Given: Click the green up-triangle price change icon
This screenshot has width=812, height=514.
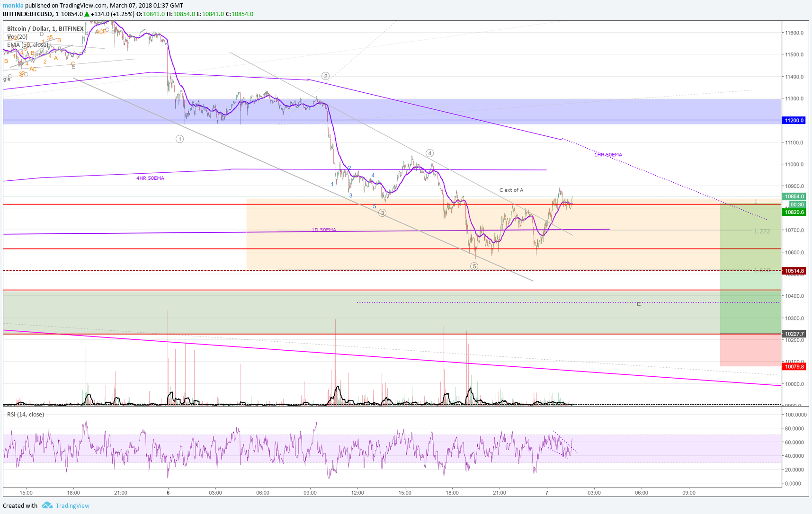Looking at the screenshot, I should pos(87,14).
